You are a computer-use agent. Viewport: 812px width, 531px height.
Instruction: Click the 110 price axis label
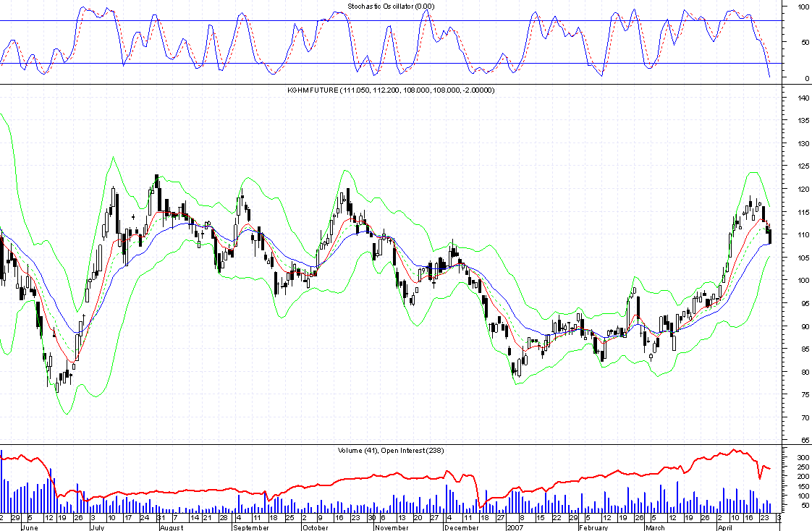click(x=803, y=235)
